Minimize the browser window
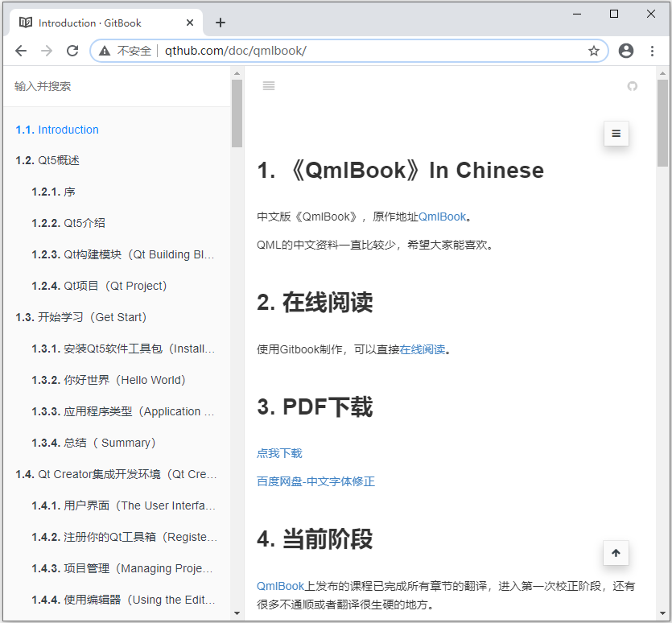 click(577, 14)
